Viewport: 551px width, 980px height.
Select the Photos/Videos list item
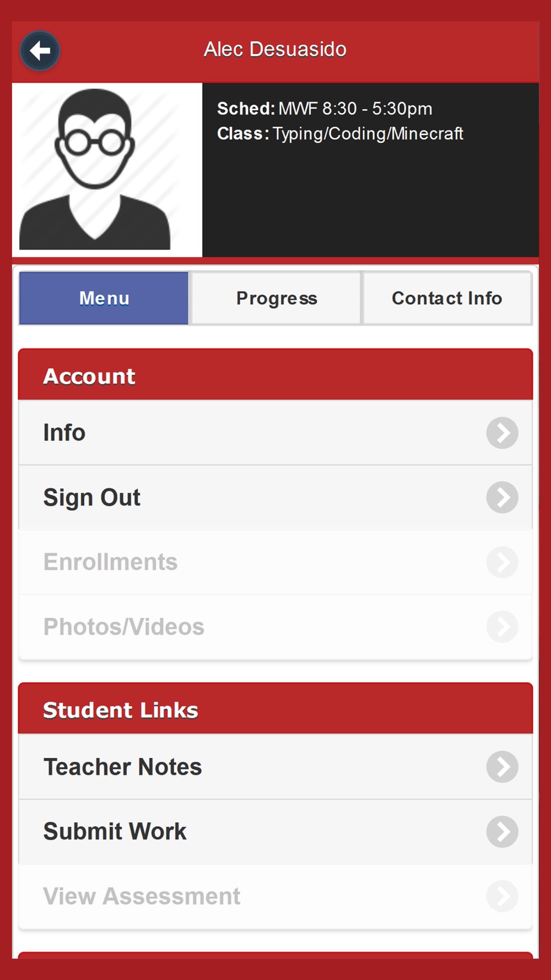pos(275,627)
